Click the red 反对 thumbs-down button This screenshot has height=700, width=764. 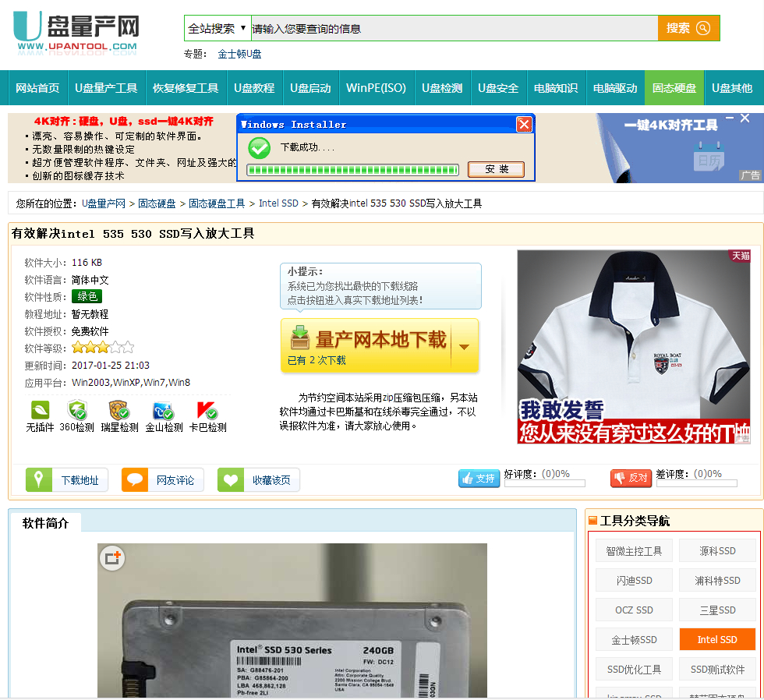(631, 479)
